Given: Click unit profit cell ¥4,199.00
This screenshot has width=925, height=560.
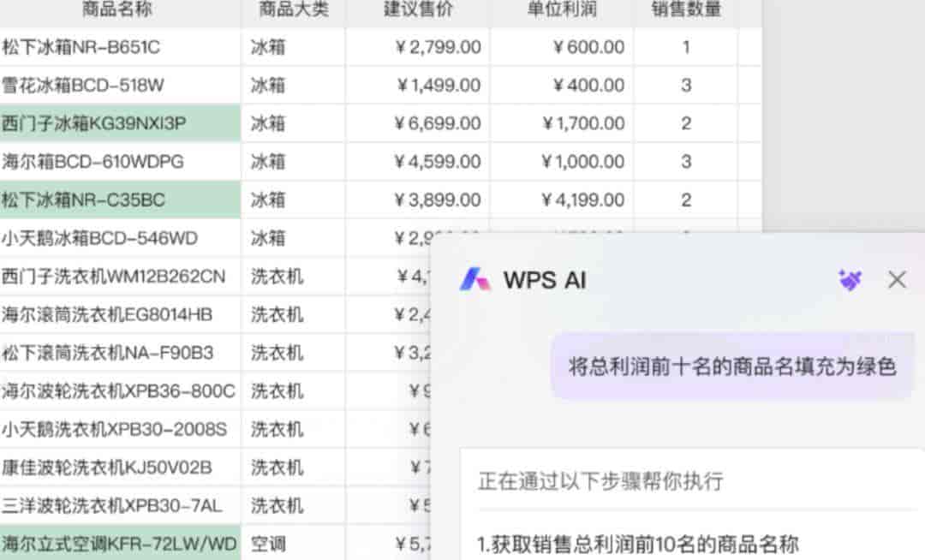Looking at the screenshot, I should [x=562, y=200].
